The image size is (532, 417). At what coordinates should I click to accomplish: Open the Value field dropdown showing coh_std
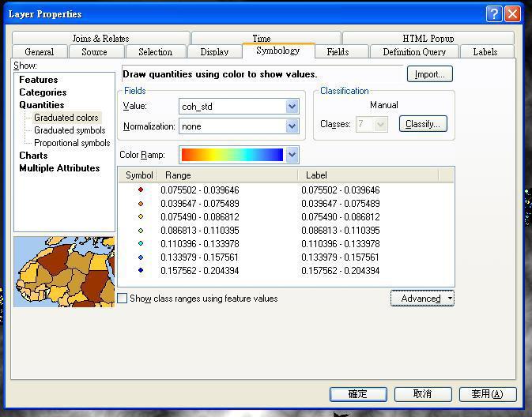(292, 107)
